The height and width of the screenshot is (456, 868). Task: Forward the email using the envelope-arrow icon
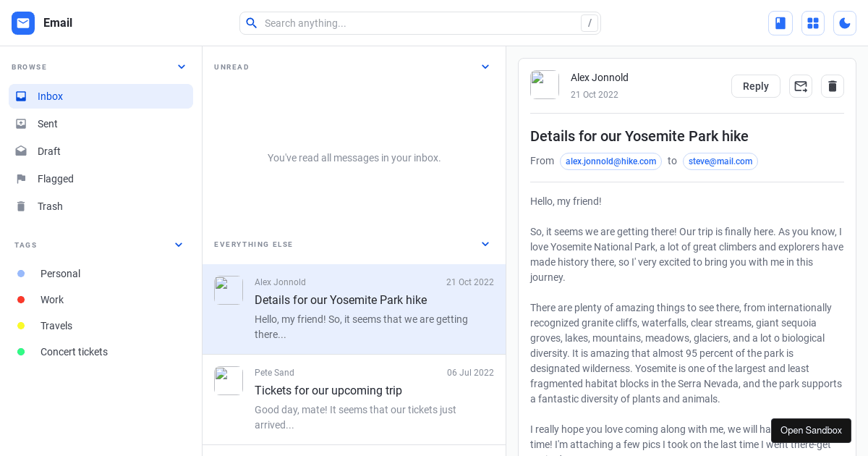801,85
